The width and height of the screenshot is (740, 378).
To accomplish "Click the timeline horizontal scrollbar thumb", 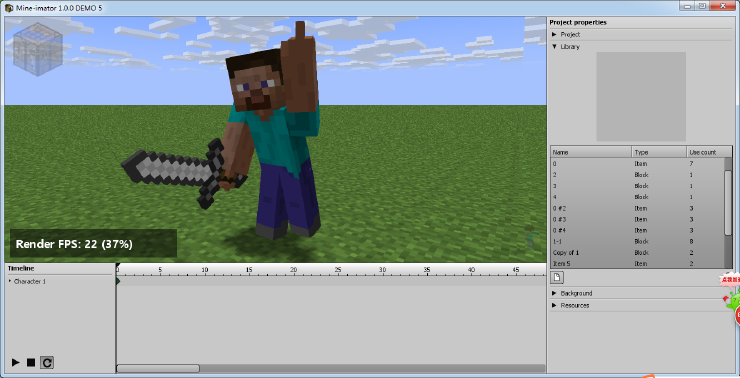I will coord(158,369).
